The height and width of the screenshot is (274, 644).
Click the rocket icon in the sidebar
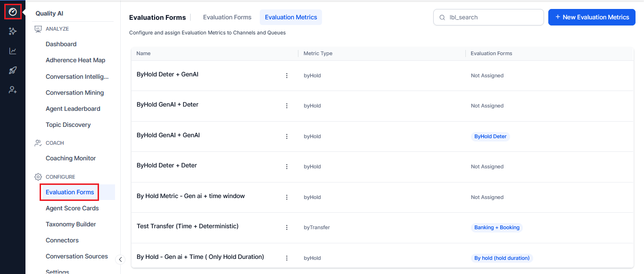pos(12,70)
